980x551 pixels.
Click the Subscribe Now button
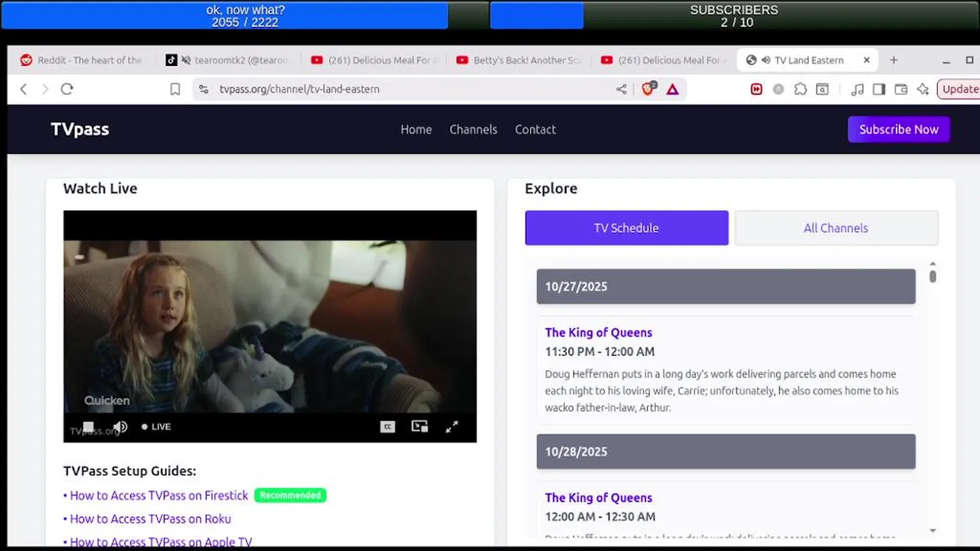(x=899, y=129)
